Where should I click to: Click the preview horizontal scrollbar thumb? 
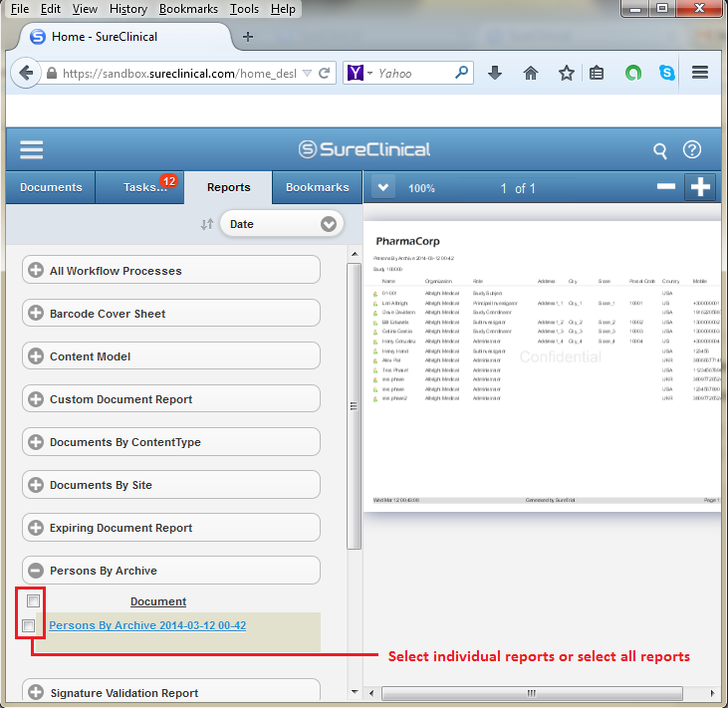click(x=532, y=693)
